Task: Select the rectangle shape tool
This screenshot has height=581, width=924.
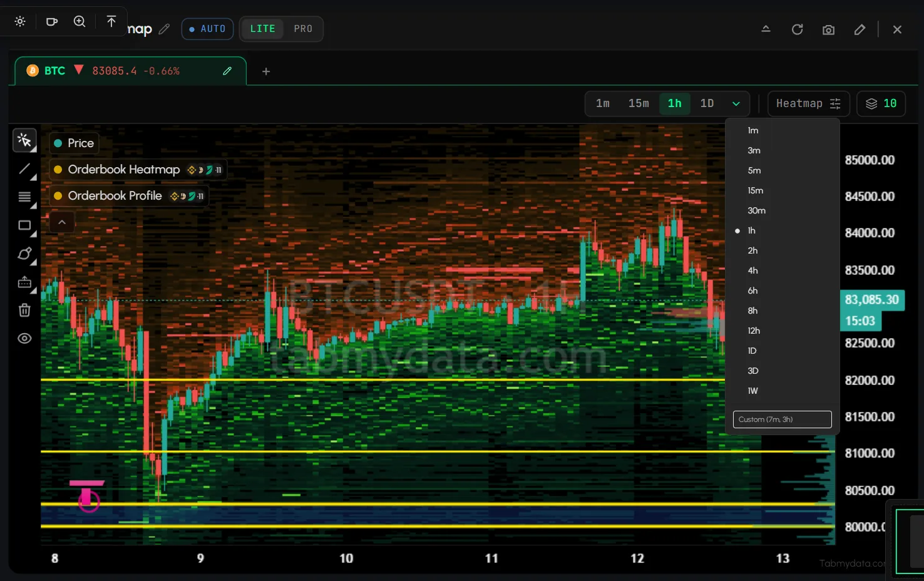Action: [24, 225]
